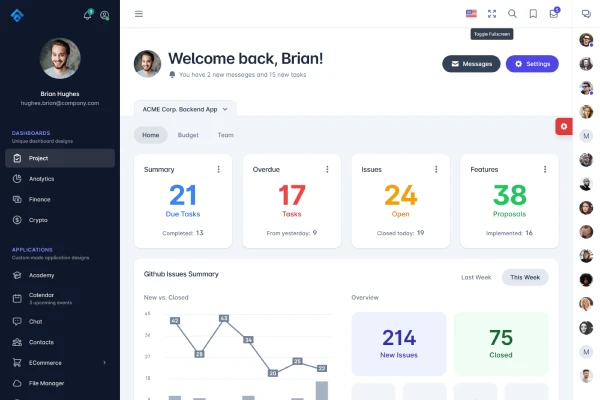The height and width of the screenshot is (400, 600).
Task: Switch to the Team tab
Action: click(226, 135)
